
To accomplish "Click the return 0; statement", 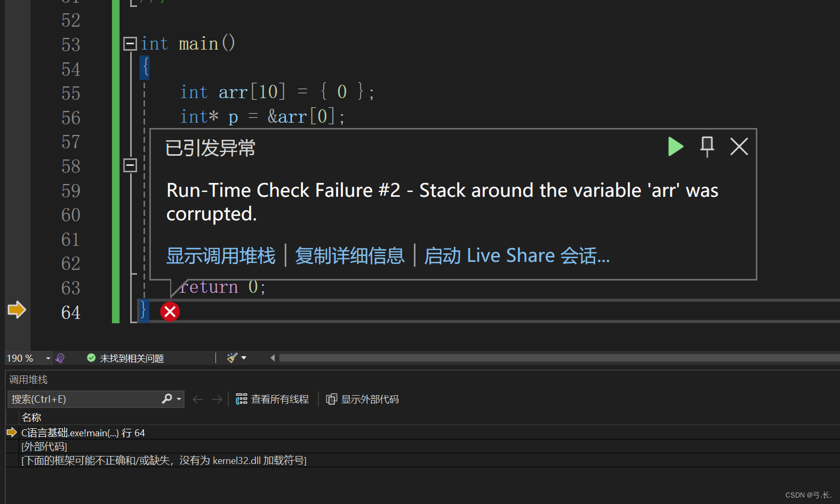I will point(222,287).
